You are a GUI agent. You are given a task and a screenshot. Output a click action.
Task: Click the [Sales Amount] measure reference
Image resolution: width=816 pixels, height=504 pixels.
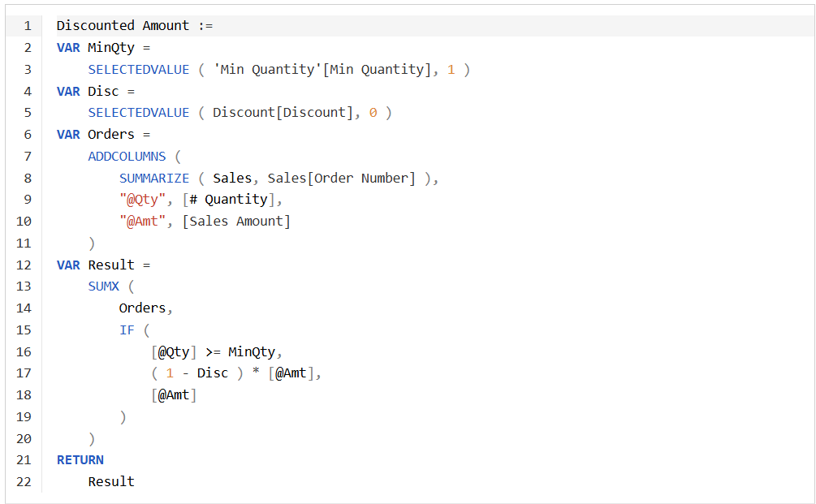pyautogui.click(x=236, y=221)
